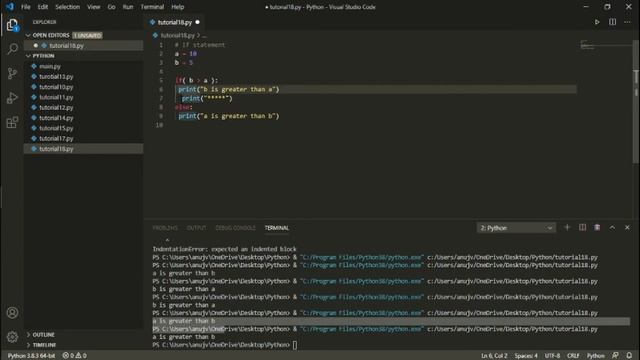Screen dimensions: 640x360
Task: Open the Terminal menu
Action: (x=152, y=7)
